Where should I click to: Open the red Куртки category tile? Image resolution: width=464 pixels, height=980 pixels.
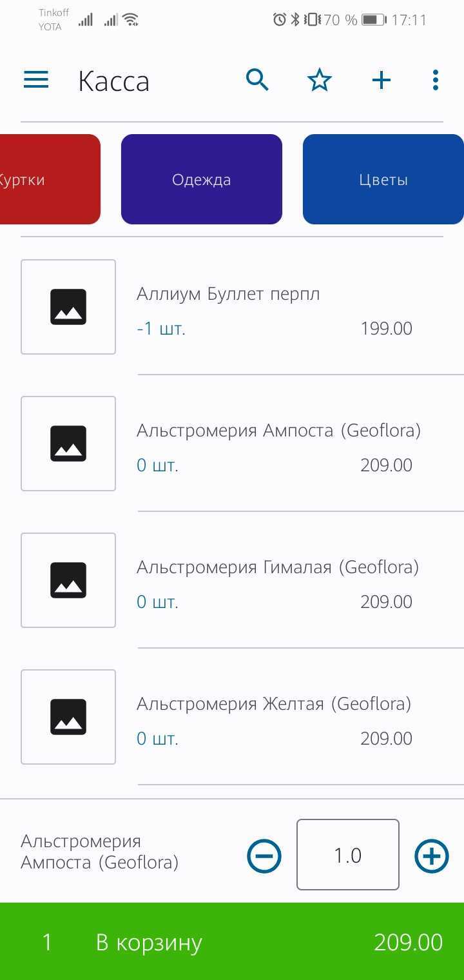click(x=50, y=179)
